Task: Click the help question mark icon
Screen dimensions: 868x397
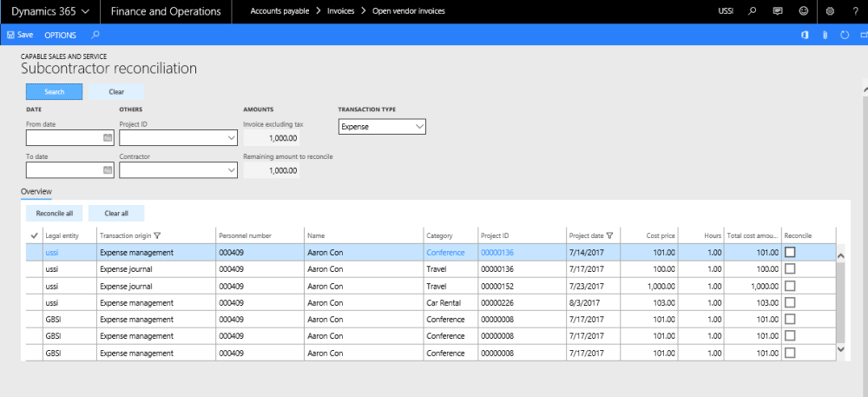Action: click(854, 11)
